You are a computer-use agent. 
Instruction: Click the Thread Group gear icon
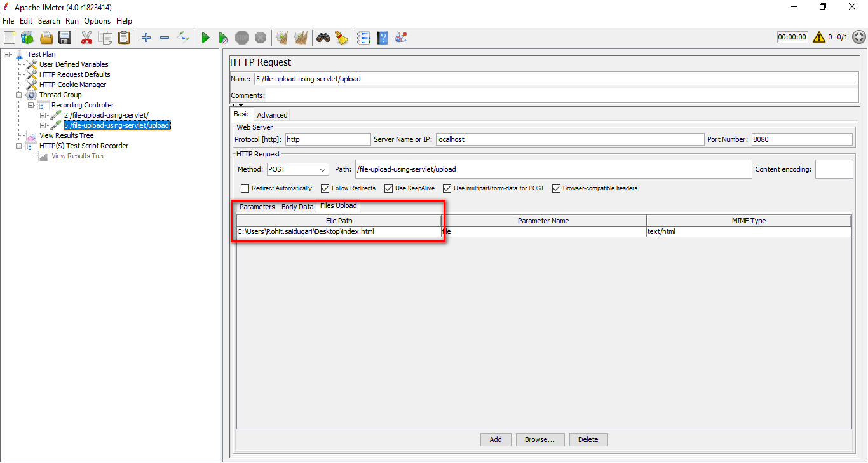(32, 95)
